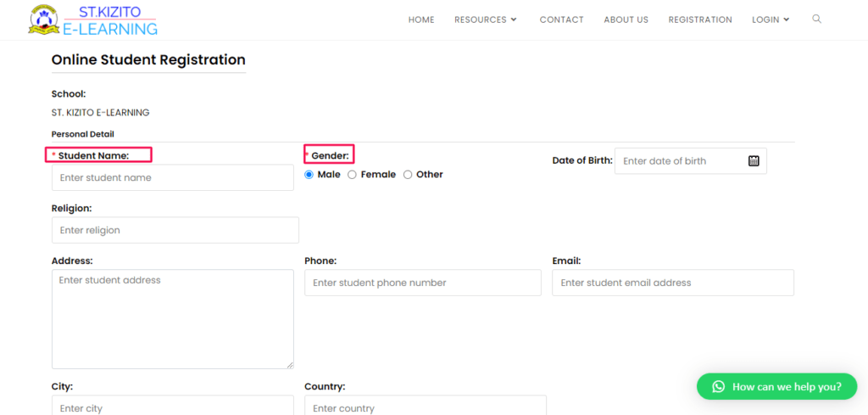The width and height of the screenshot is (868, 415).
Task: Click the Date of Birth label
Action: [x=582, y=160]
